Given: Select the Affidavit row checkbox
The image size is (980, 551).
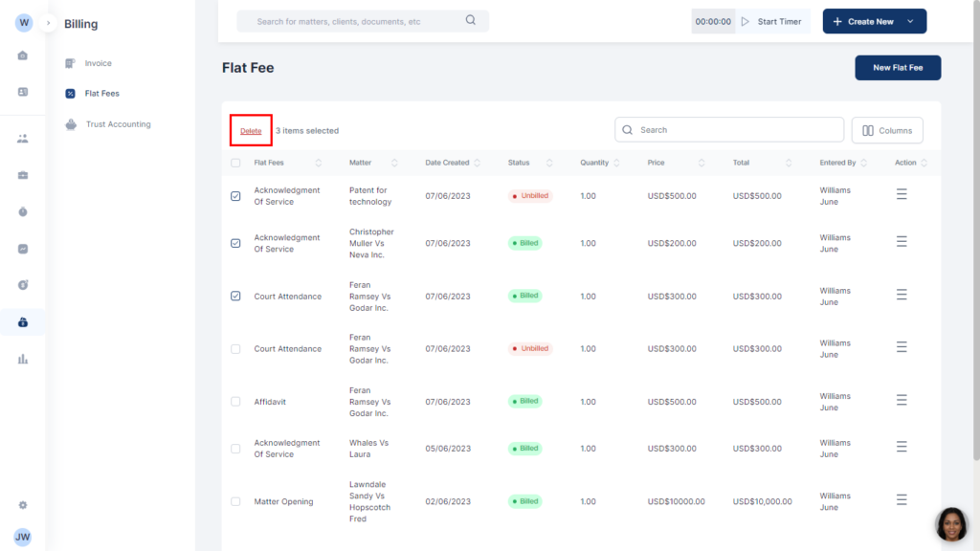Looking at the screenshot, I should click(x=236, y=402).
